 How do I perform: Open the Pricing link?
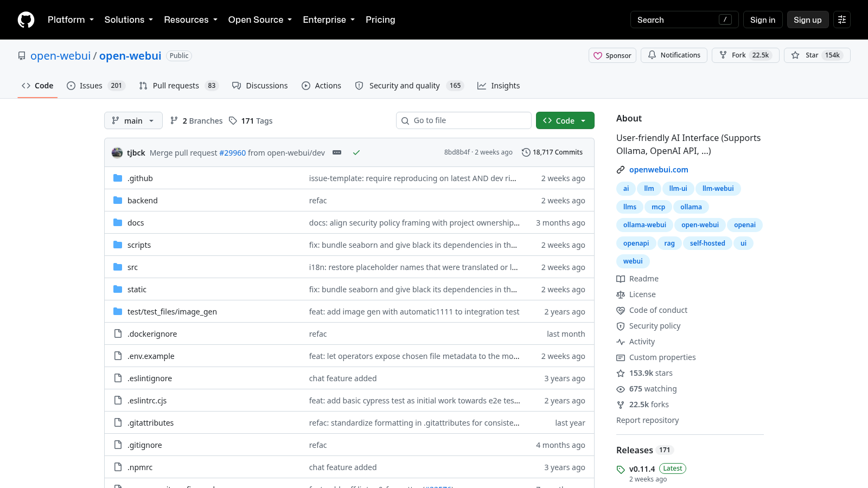380,20
